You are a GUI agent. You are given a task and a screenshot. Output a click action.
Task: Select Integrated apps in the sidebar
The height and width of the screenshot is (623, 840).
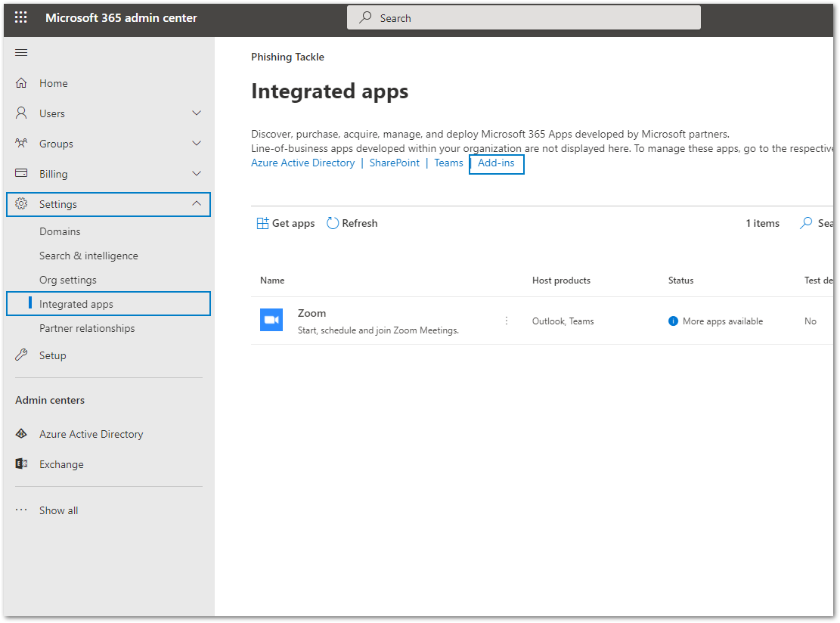(x=108, y=304)
